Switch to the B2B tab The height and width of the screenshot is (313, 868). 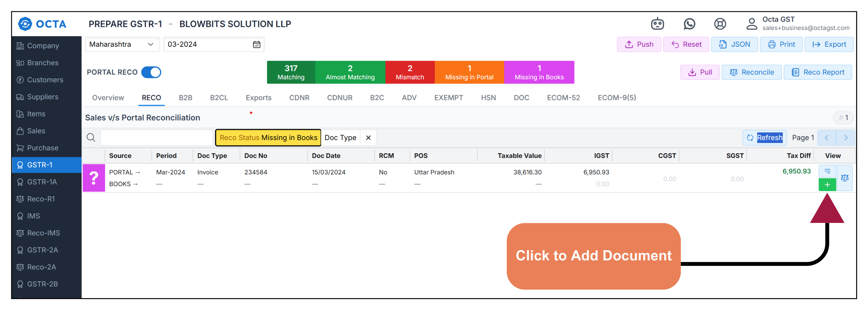[x=185, y=98]
